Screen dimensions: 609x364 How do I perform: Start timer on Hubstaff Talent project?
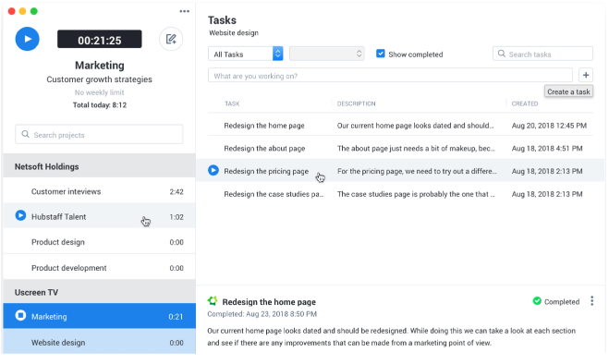point(20,215)
